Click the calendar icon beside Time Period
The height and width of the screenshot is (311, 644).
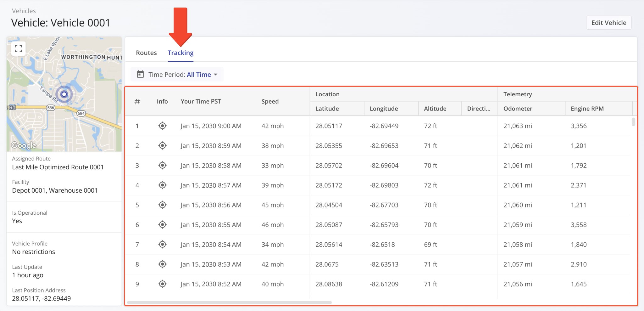(x=140, y=74)
